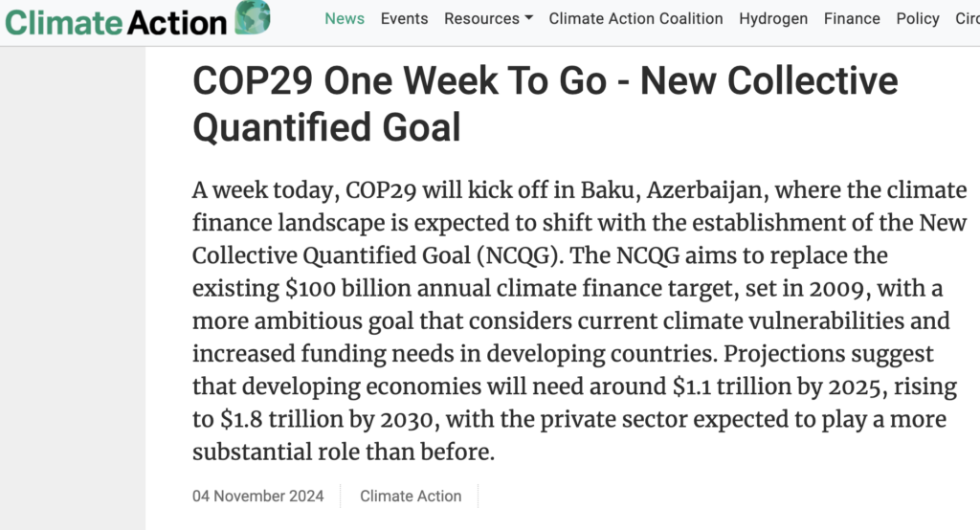Viewport: 980px width, 530px height.
Task: Expand the Resources dropdown menu
Action: coord(488,19)
